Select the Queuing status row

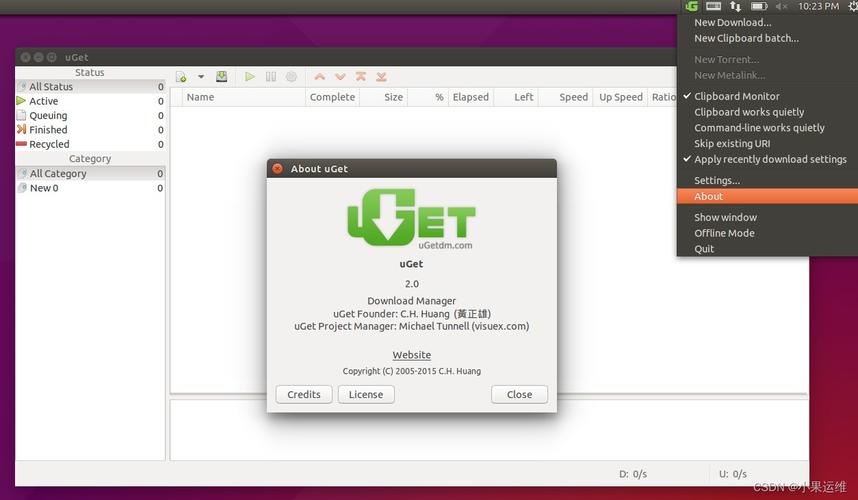click(90, 115)
